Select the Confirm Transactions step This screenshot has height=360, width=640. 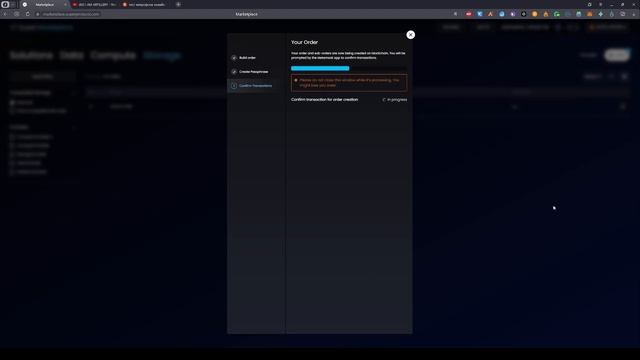[256, 86]
